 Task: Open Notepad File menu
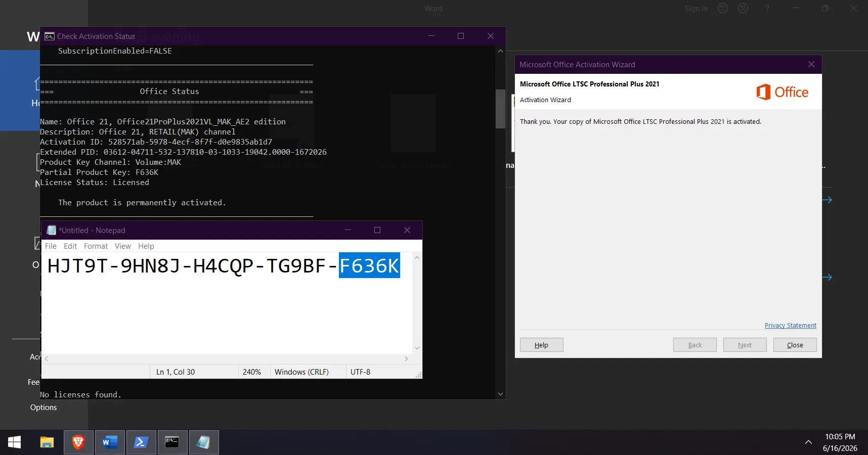[51, 246]
